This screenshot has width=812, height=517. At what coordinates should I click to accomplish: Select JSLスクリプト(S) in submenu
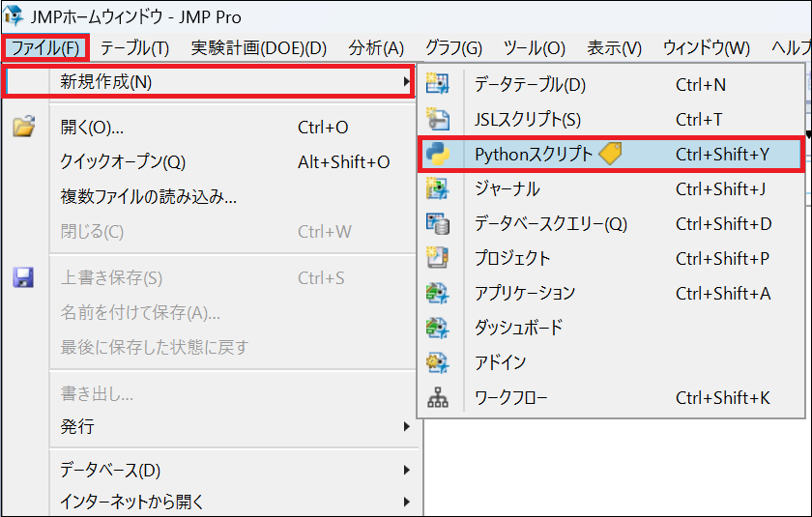coord(611,120)
